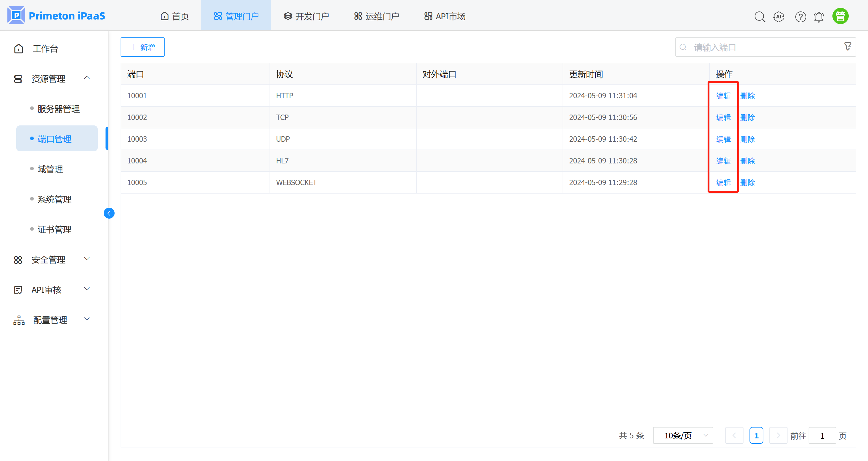Click the 管 admin avatar
The width and height of the screenshot is (868, 461).
(x=840, y=15)
